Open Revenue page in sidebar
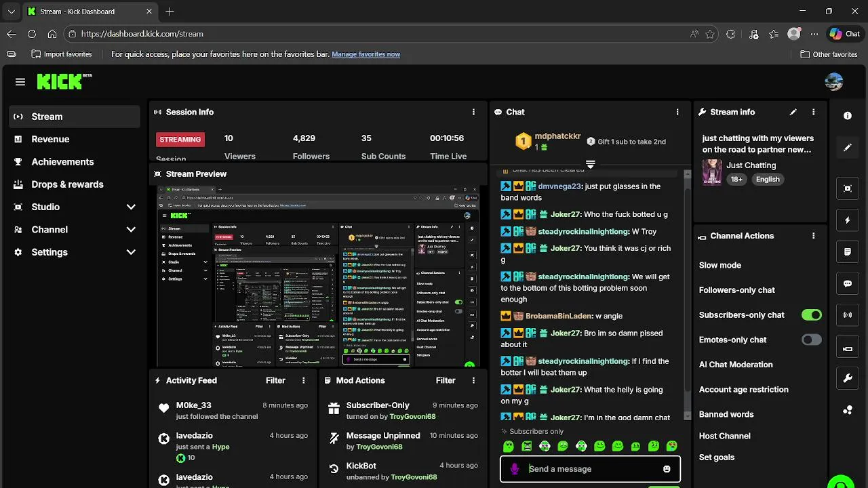Image resolution: width=868 pixels, height=488 pixels. pos(75,139)
